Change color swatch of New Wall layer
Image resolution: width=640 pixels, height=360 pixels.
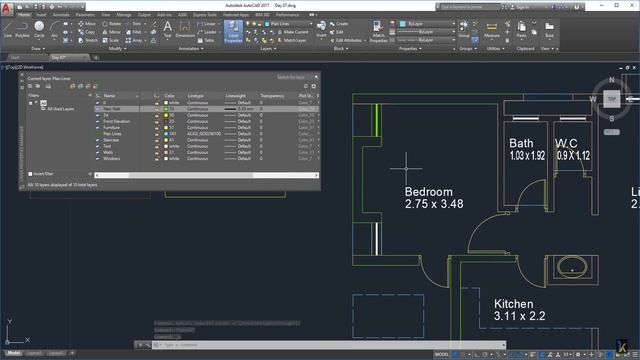coord(166,109)
